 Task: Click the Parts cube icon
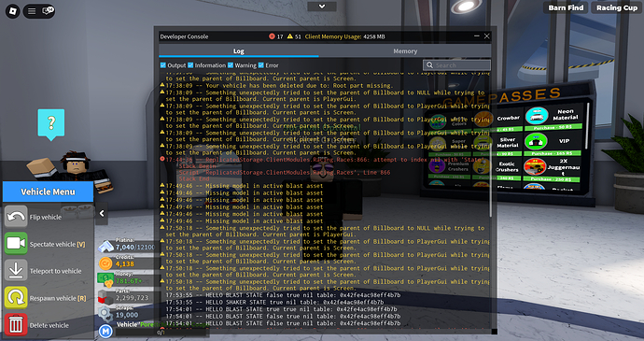point(105,297)
